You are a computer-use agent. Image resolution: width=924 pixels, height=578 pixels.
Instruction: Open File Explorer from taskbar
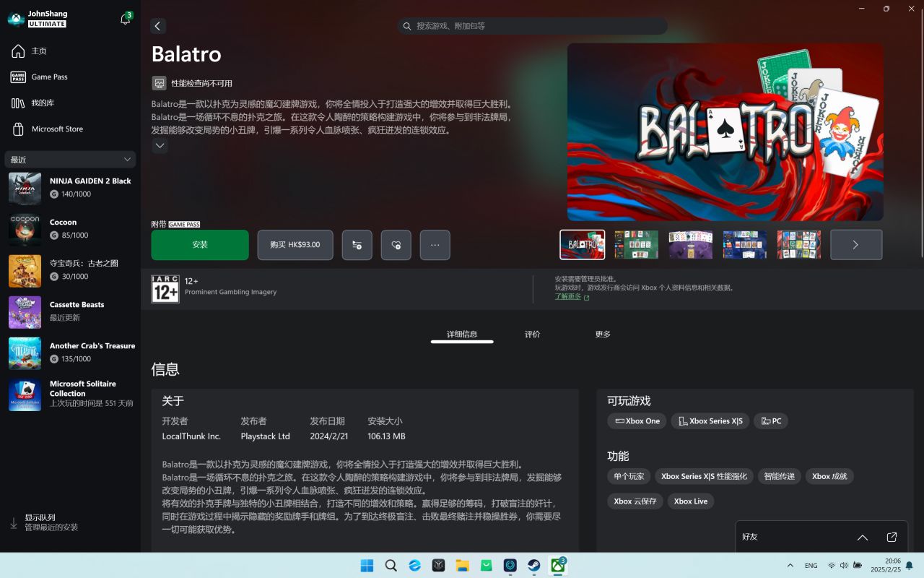[462, 566]
